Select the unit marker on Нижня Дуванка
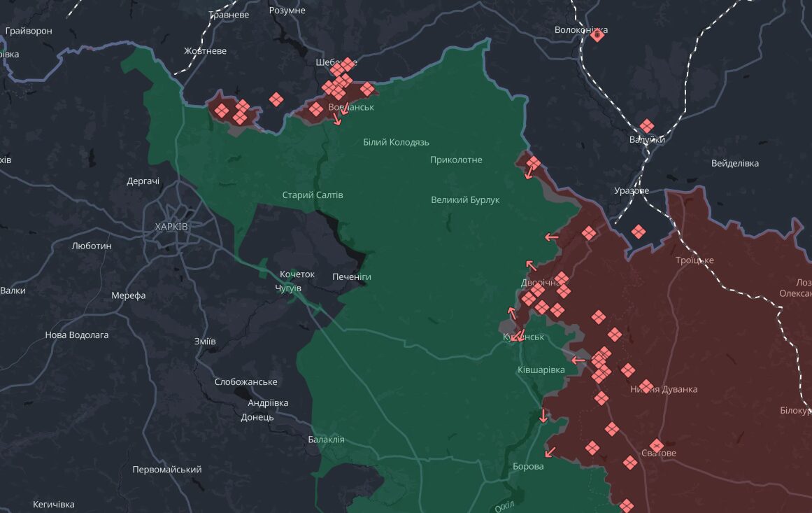812x513 pixels. [x=646, y=386]
